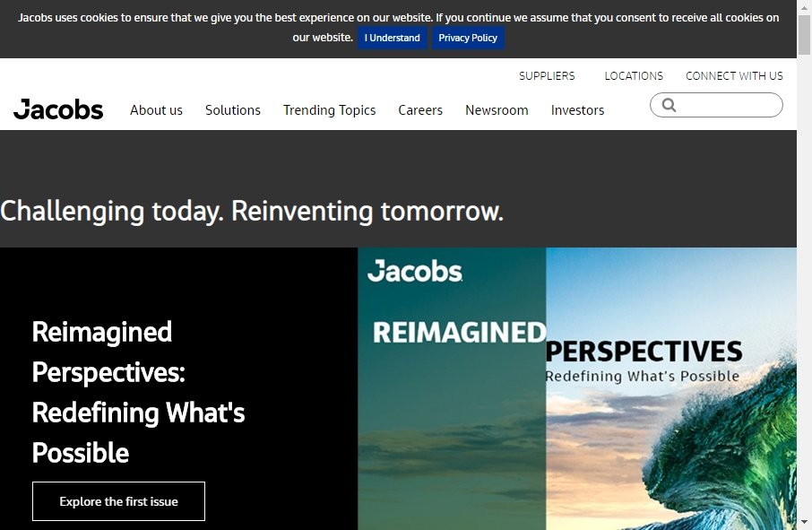Open the Locations link

click(634, 76)
